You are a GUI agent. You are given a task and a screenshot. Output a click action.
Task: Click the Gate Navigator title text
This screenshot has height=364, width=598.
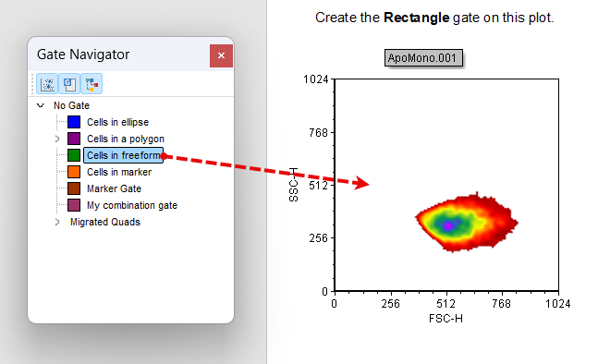coord(83,55)
